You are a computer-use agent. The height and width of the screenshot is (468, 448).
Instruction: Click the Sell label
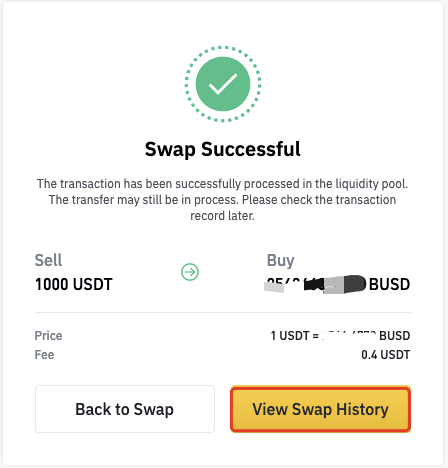click(48, 260)
